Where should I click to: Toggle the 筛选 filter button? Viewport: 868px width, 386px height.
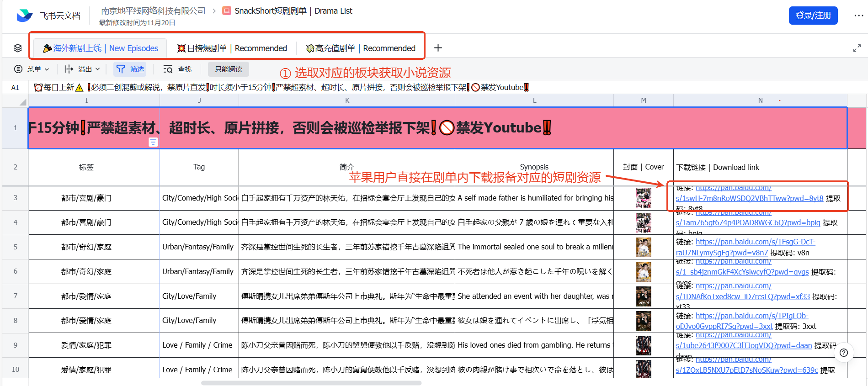(130, 69)
